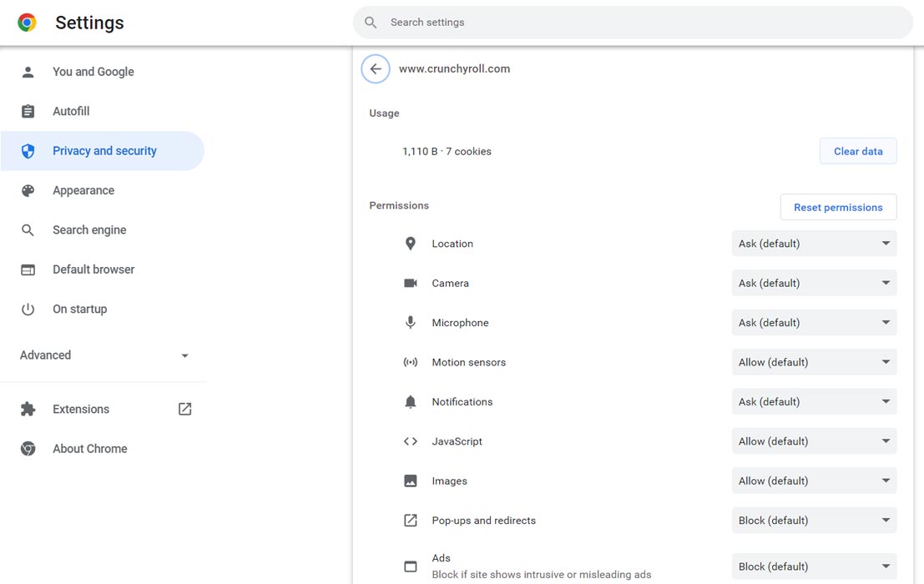
Task: Click 'Block if site shows intrusive or misleading ads'
Action: 542,575
